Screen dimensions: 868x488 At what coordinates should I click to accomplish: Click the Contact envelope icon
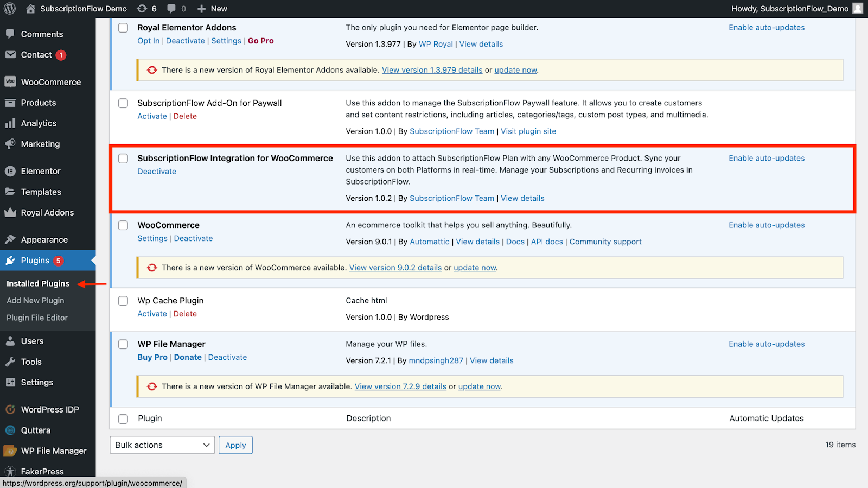click(10, 54)
